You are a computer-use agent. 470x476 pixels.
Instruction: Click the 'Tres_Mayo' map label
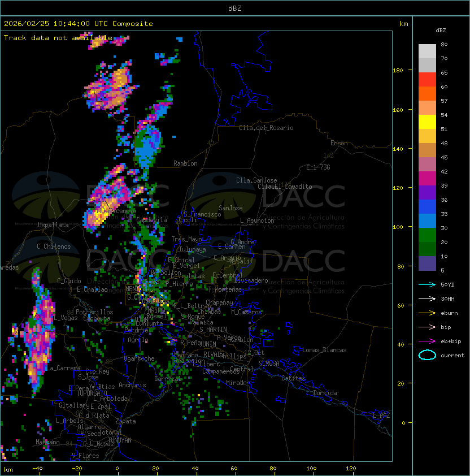click(x=186, y=239)
